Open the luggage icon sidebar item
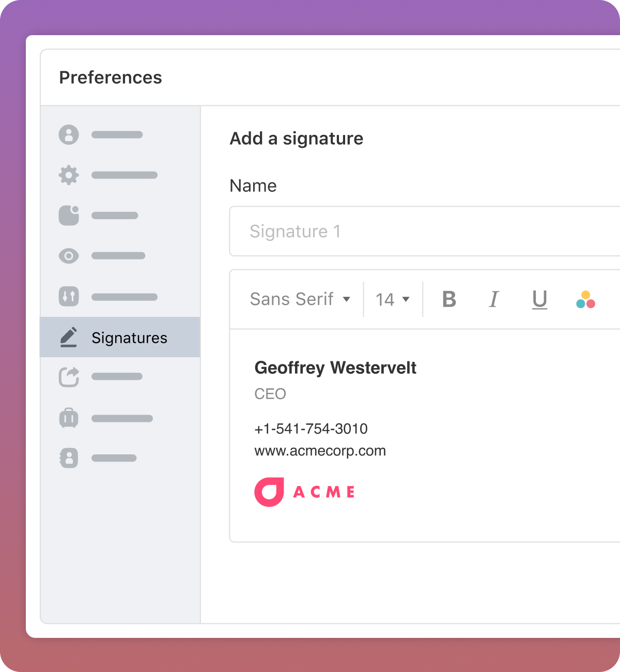620x672 pixels. pyautogui.click(x=69, y=418)
